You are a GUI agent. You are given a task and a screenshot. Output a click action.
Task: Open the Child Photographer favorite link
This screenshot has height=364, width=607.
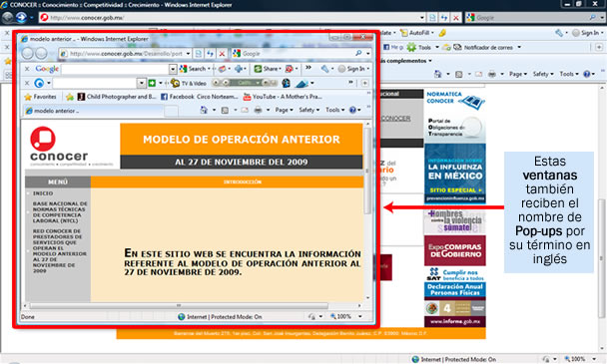117,97
